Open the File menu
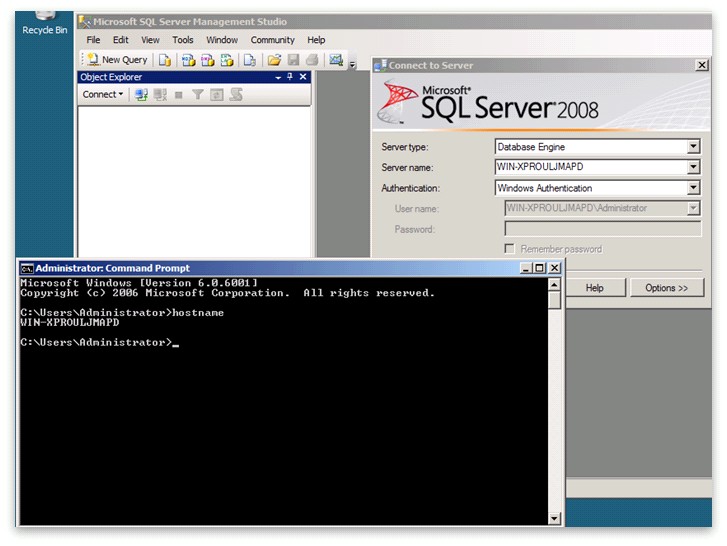Image resolution: width=727 pixels, height=546 pixels. point(93,40)
